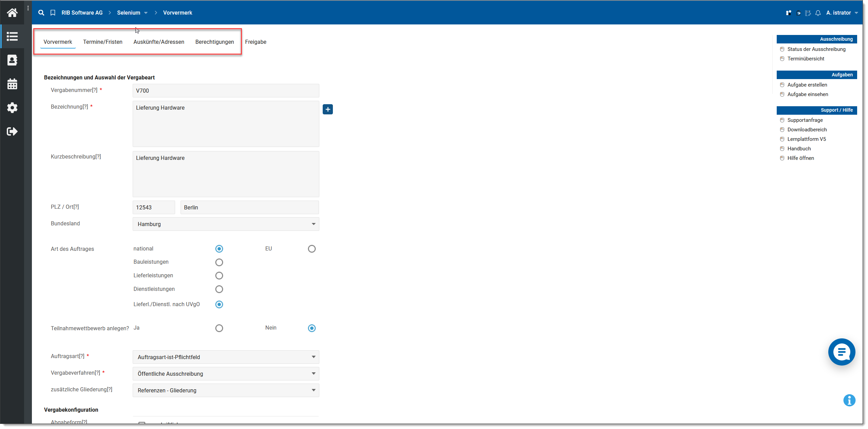Click the Bezeichnung text area

226,124
